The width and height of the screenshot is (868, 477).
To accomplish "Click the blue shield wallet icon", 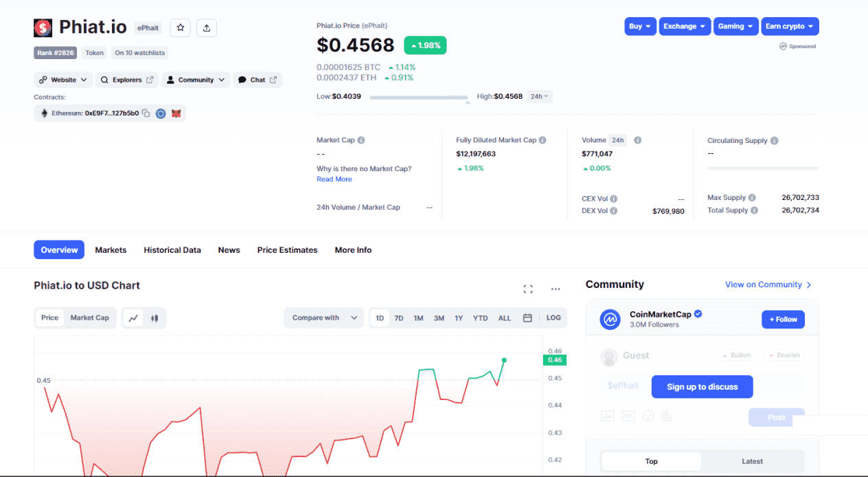I will [x=161, y=113].
